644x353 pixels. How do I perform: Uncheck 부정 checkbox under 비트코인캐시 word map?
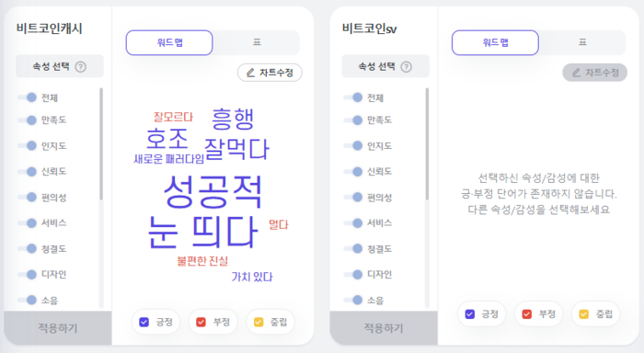(x=201, y=322)
